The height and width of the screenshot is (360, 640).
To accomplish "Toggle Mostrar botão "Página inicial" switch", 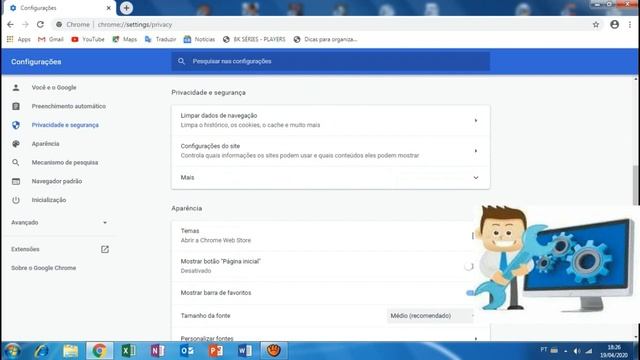I will (469, 266).
